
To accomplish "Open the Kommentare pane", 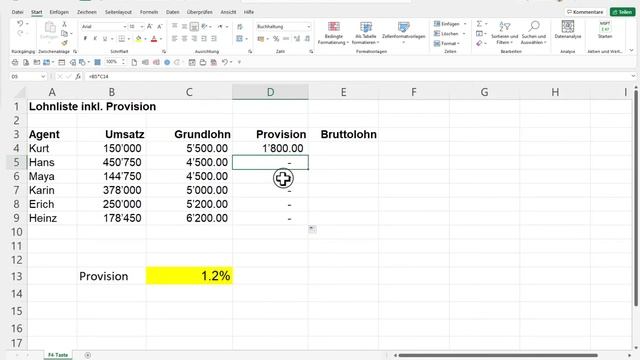I will (x=585, y=12).
